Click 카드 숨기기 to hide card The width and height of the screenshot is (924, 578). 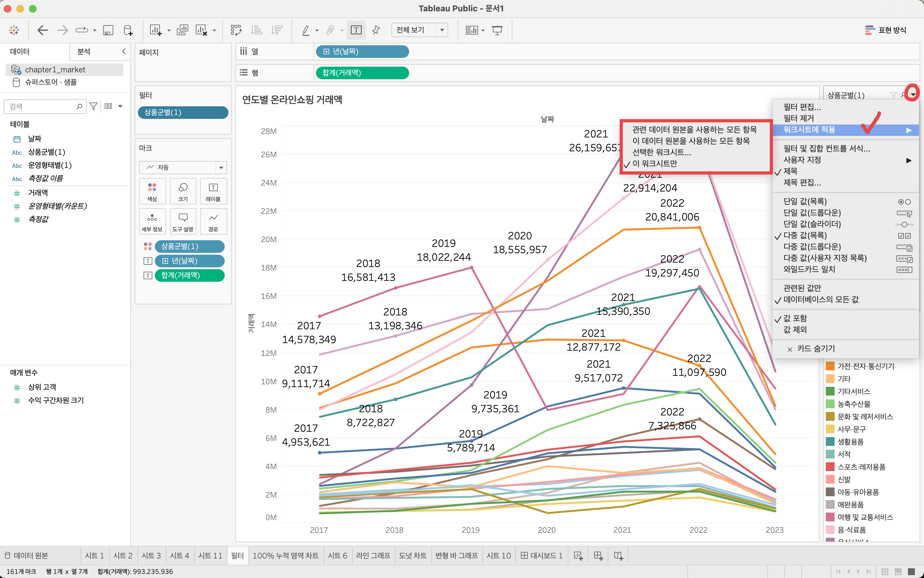coord(815,349)
